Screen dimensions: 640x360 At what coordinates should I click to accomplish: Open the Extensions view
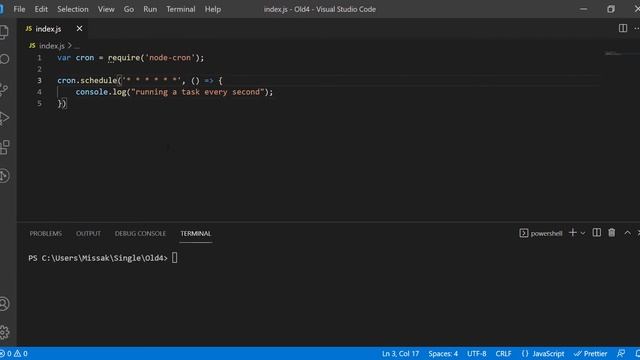pyautogui.click(x=4, y=147)
